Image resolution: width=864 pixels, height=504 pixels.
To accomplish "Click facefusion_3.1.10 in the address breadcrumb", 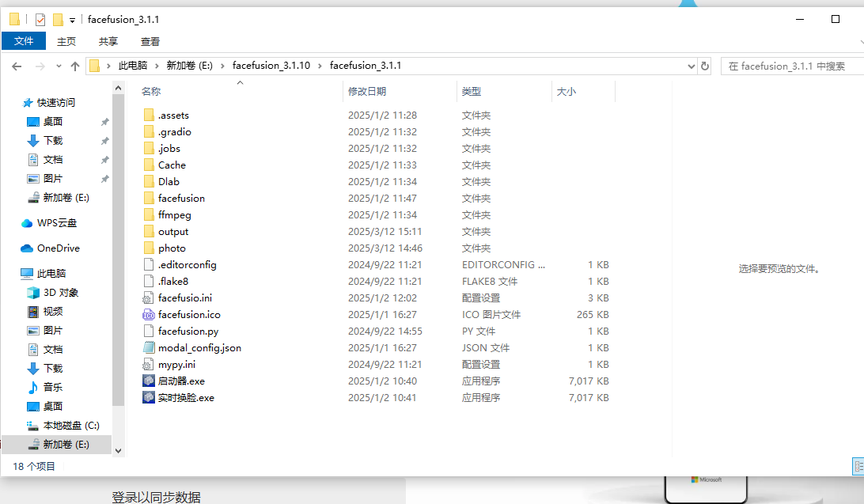I will (x=271, y=66).
